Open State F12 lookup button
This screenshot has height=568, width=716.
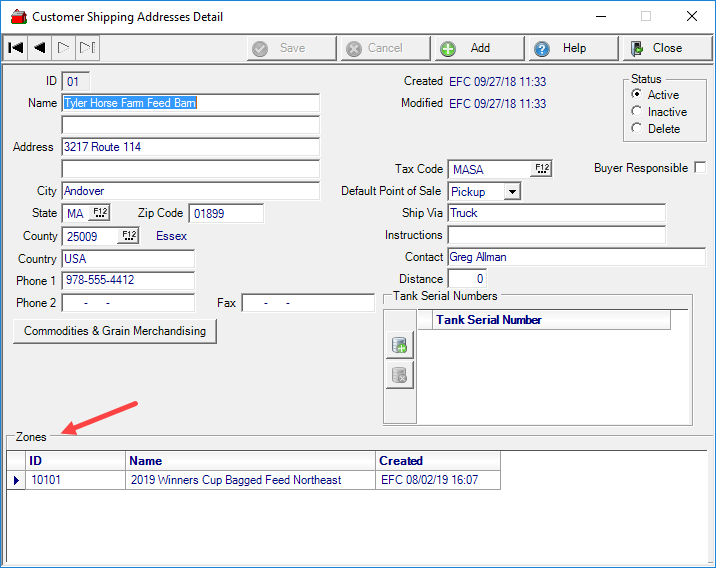[100, 213]
